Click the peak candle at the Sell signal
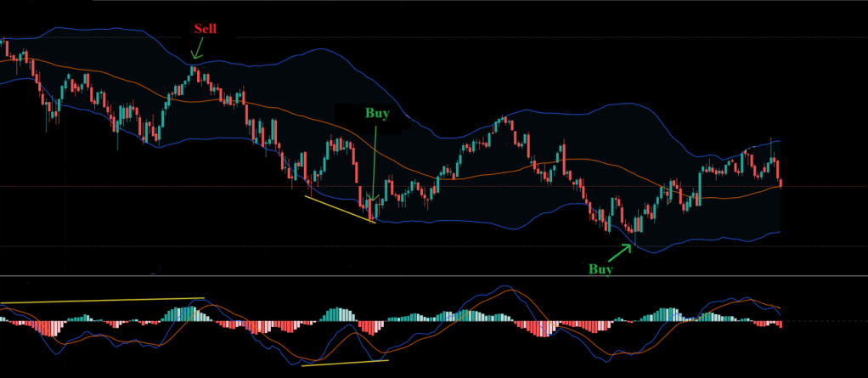The height and width of the screenshot is (378, 868). pos(194,71)
